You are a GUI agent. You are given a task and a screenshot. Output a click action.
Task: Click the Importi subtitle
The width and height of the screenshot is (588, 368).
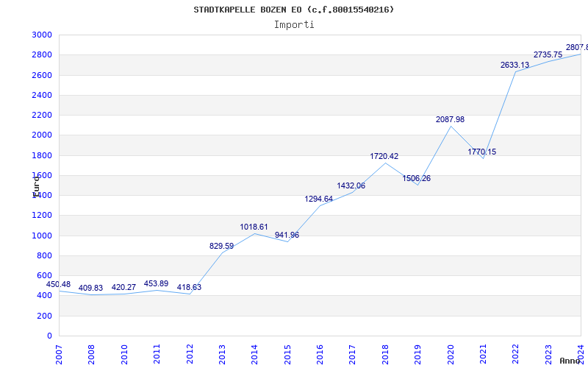pyautogui.click(x=294, y=25)
